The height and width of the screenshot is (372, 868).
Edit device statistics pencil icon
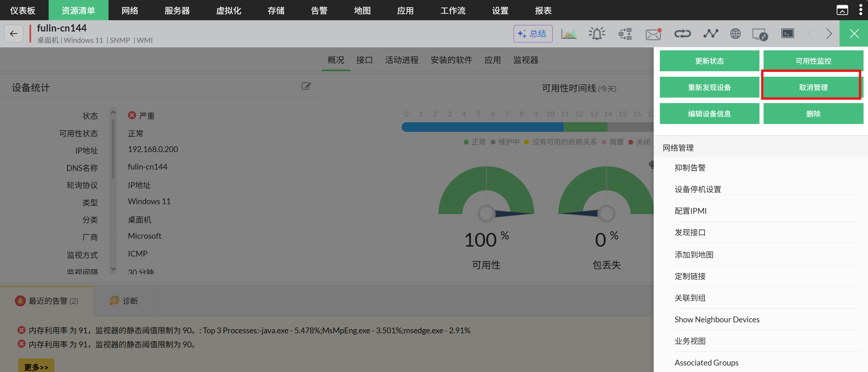coord(306,86)
